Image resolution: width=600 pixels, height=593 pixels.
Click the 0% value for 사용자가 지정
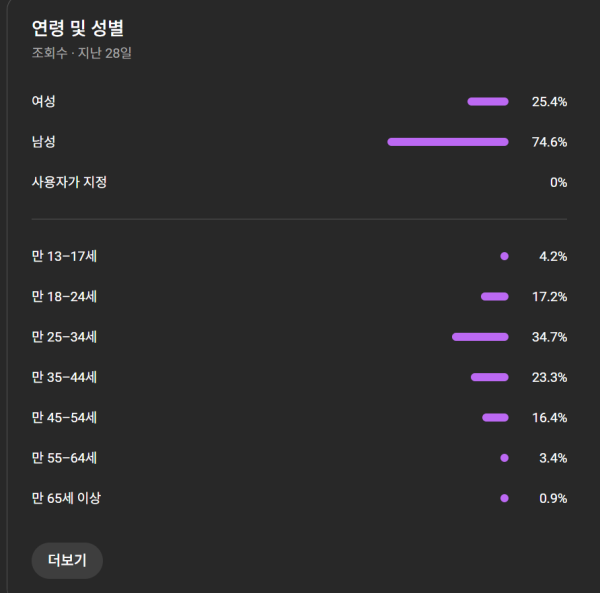pyautogui.click(x=558, y=182)
